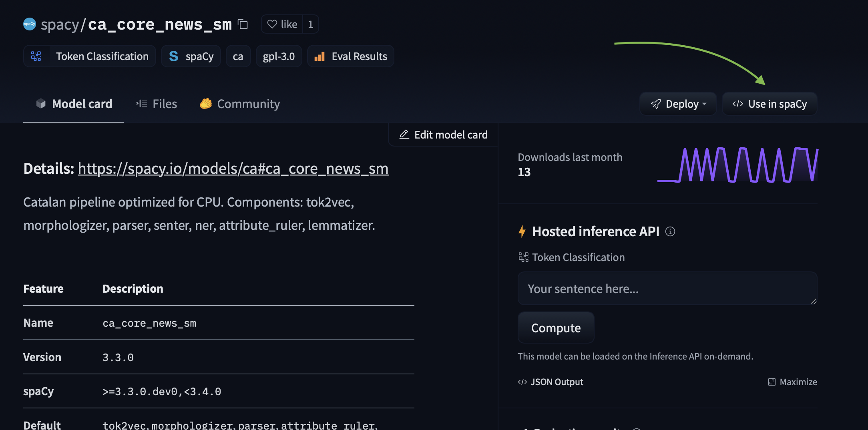Open the Deploy dropdown menu
868x430 pixels.
(678, 104)
